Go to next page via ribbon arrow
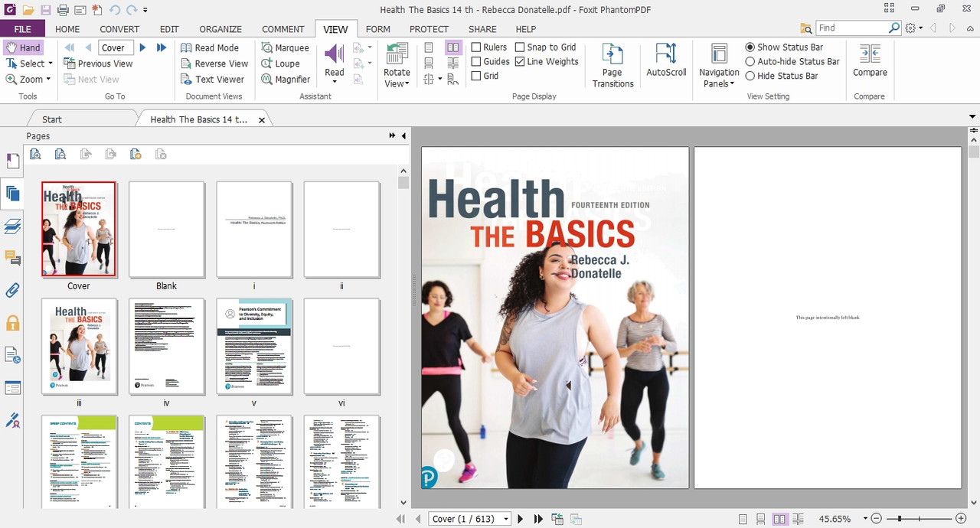 point(142,47)
